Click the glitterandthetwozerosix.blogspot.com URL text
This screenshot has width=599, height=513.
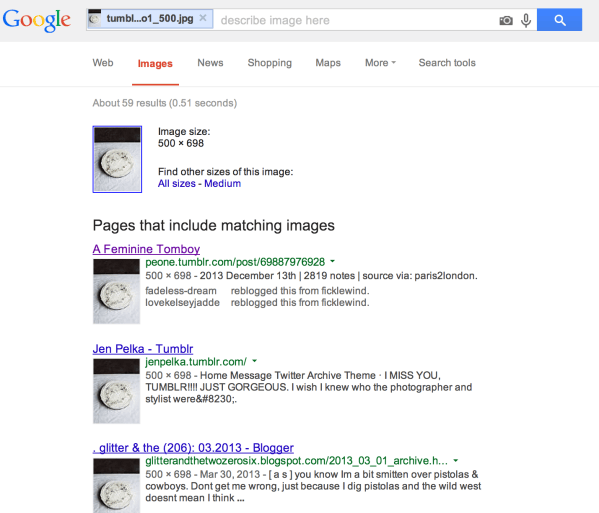(x=296, y=461)
